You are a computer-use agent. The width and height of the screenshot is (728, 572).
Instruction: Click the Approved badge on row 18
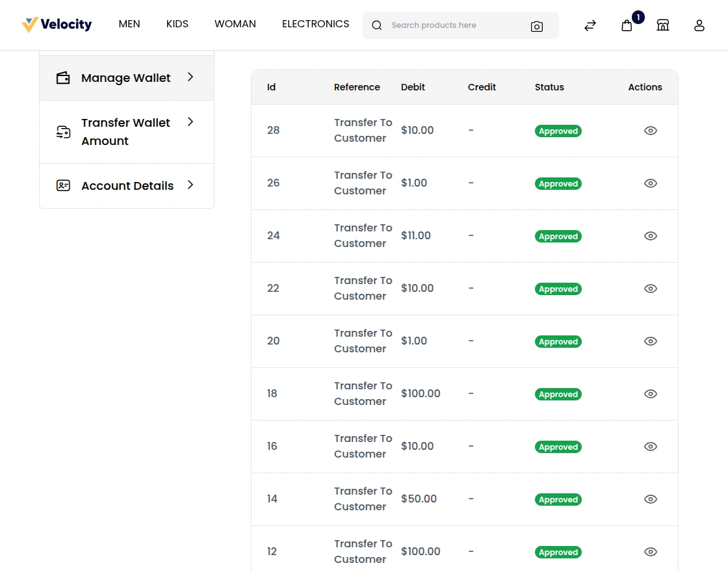[558, 394]
